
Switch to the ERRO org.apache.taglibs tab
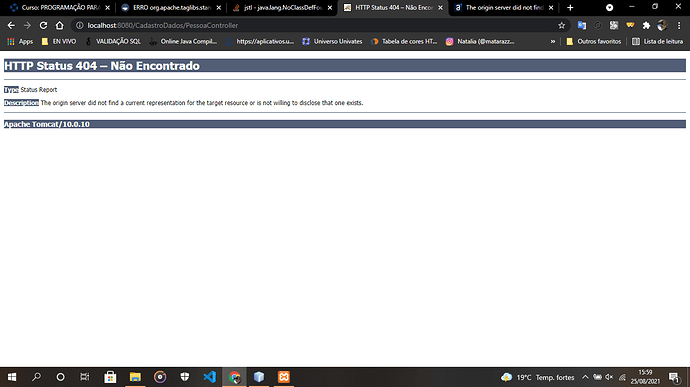tap(171, 7)
